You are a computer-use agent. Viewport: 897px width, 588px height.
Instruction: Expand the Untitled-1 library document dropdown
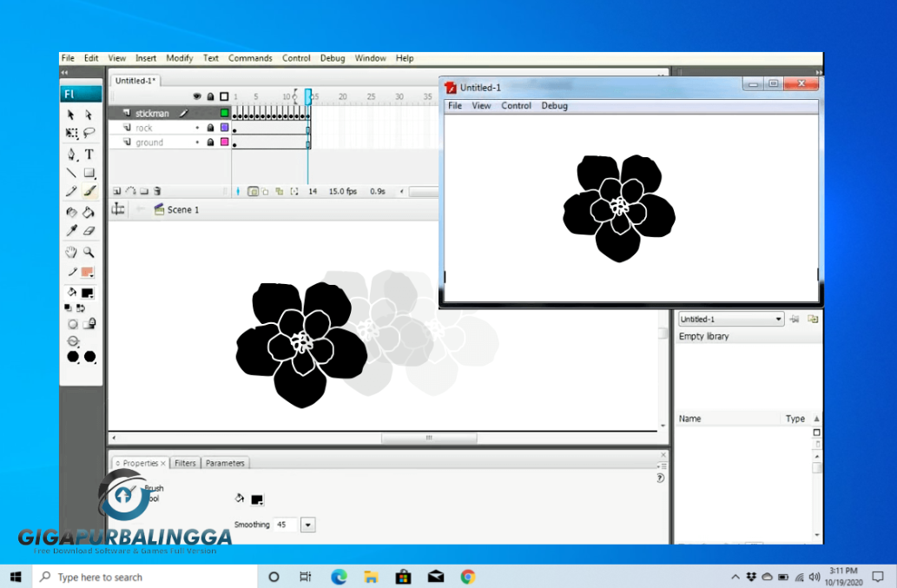[778, 320]
